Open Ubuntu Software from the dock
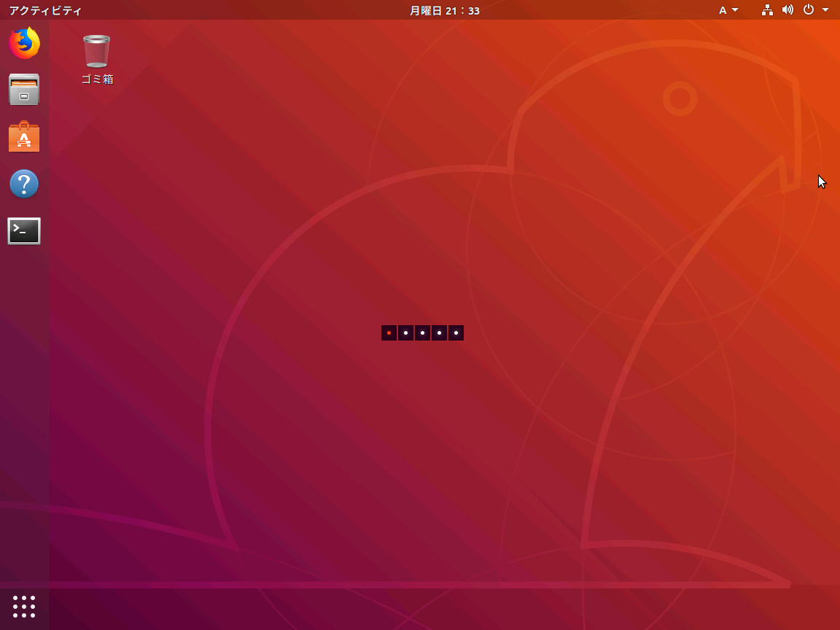 [24, 136]
